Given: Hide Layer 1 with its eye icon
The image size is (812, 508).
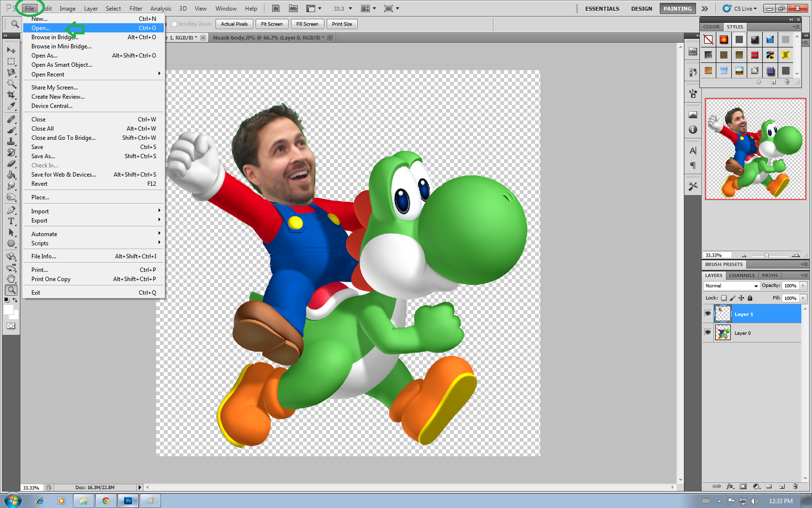Looking at the screenshot, I should [708, 314].
